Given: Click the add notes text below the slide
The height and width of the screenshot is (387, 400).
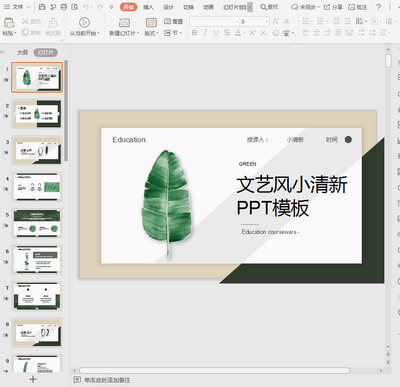Looking at the screenshot, I should (x=107, y=380).
